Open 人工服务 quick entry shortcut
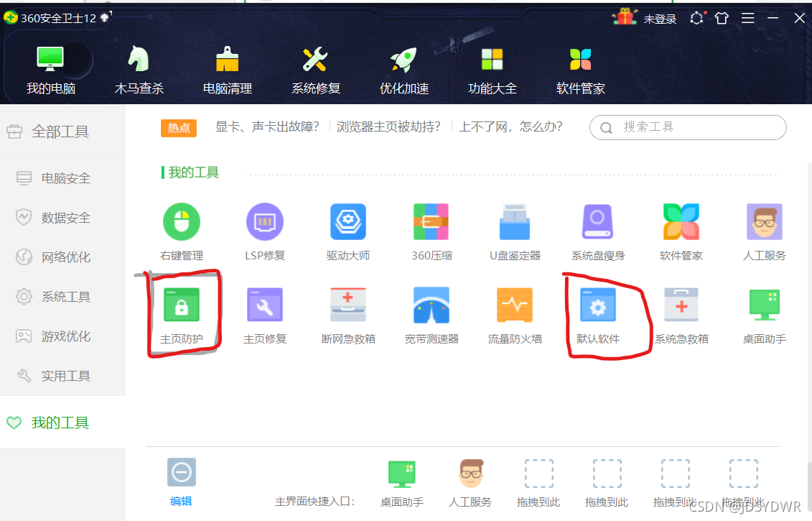This screenshot has height=521, width=812. tap(470, 484)
